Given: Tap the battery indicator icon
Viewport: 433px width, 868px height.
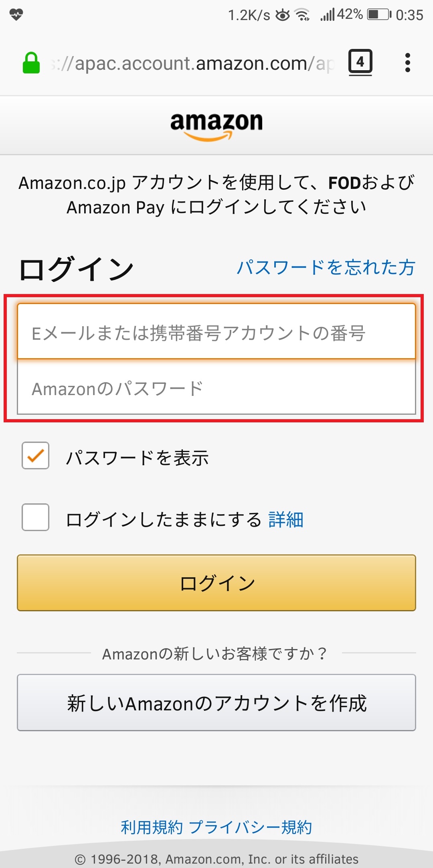Looking at the screenshot, I should [x=379, y=15].
